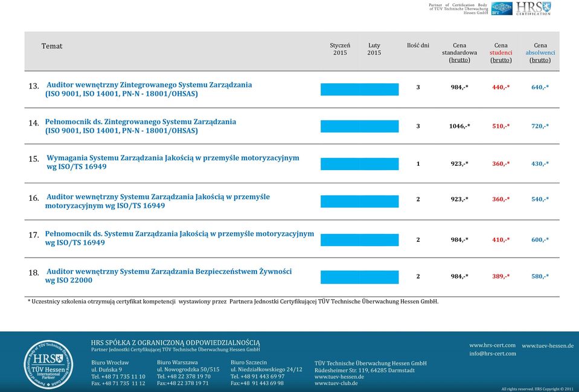Open course 18 Auditor wewnętrzny ISO 22000
Viewport: 579px width, 392px height.
(168, 276)
